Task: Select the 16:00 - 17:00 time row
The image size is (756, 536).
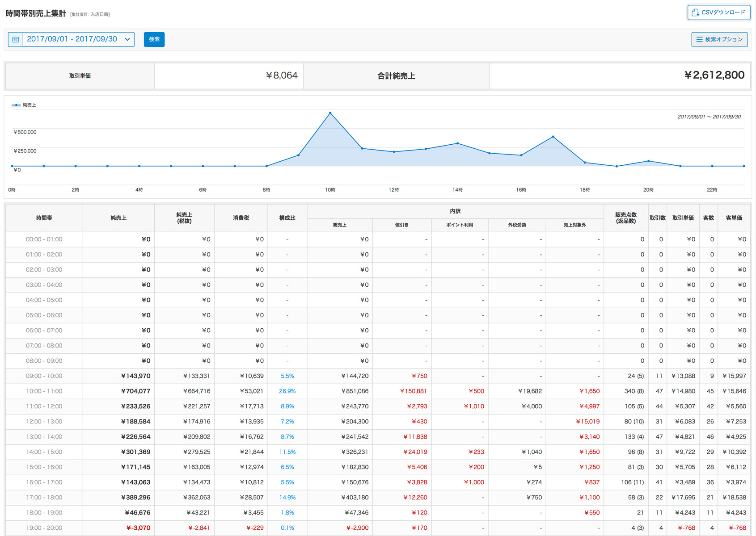Action: point(378,482)
